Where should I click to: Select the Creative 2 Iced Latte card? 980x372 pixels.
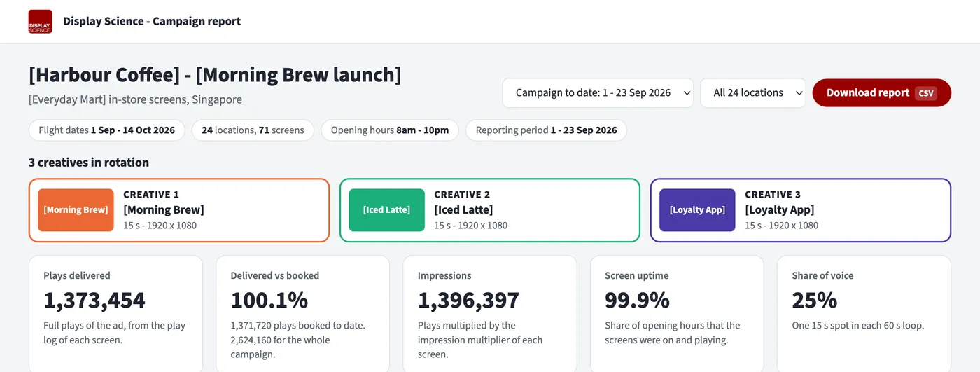coord(490,210)
